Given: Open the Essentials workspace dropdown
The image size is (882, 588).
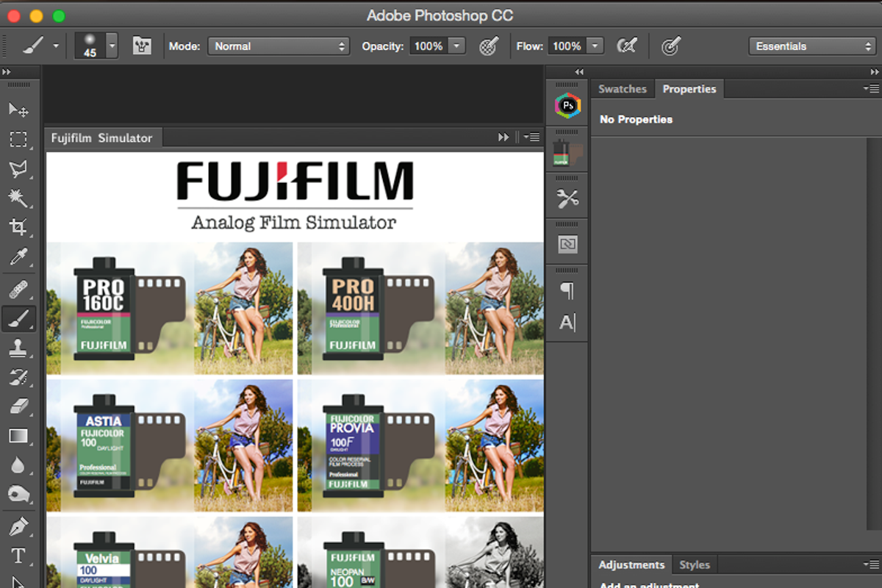Looking at the screenshot, I should pos(811,46).
